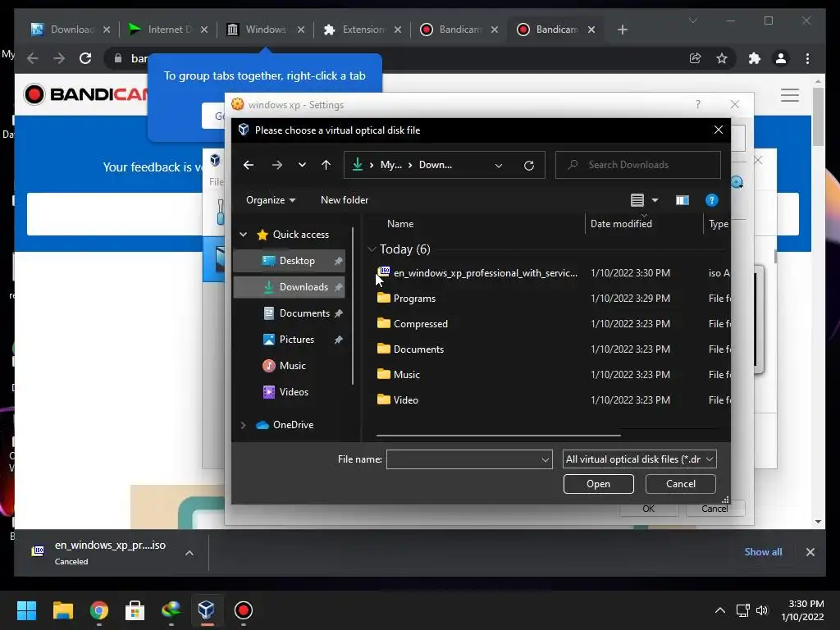The width and height of the screenshot is (840, 630).
Task: Open help in windows xp Settings
Action: (697, 104)
